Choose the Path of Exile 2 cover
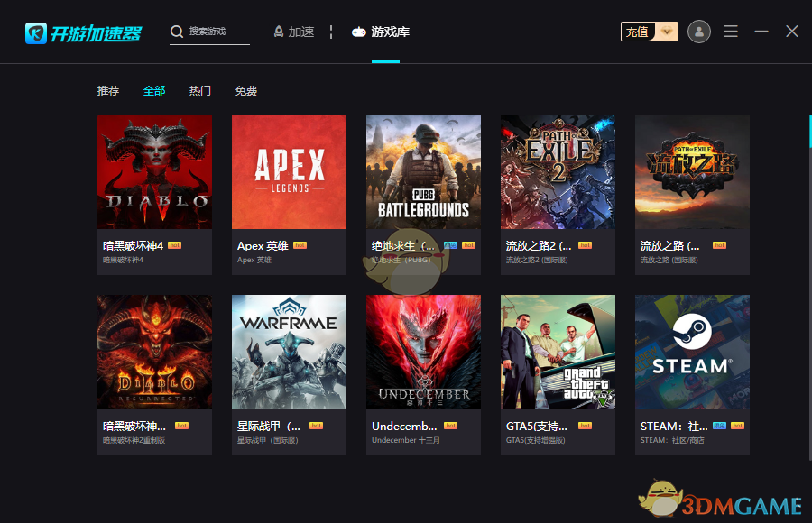This screenshot has width=812, height=523. point(558,171)
